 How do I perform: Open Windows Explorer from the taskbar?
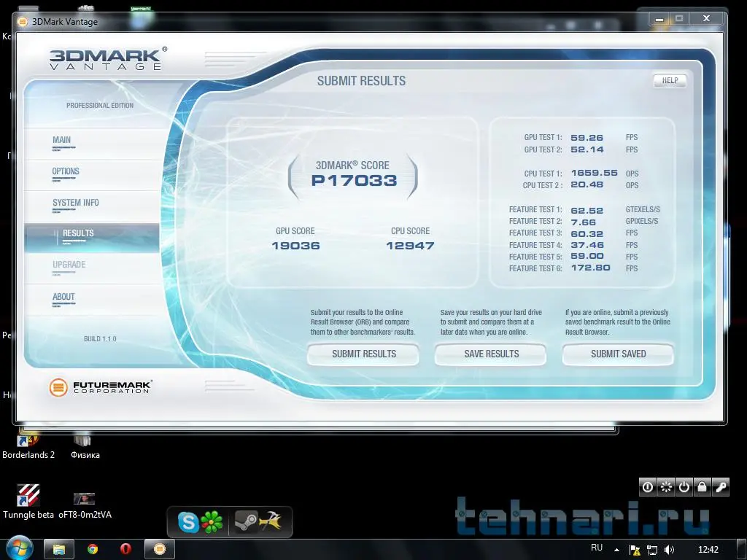coord(58,550)
